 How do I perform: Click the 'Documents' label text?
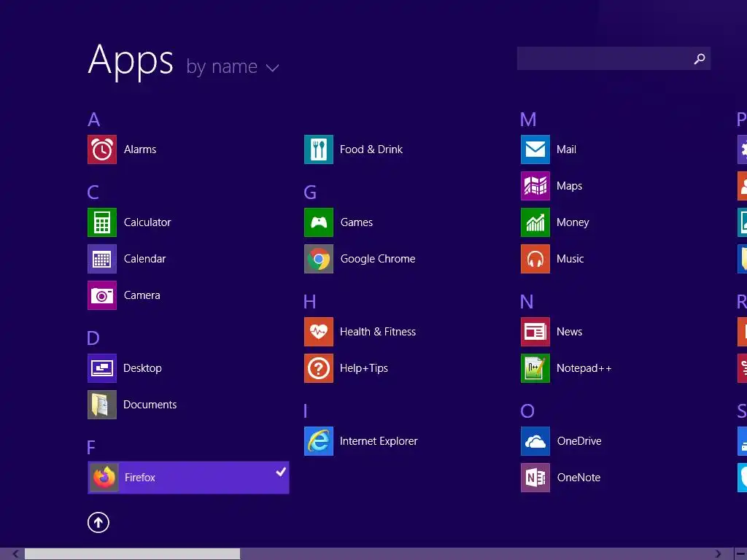coord(150,405)
